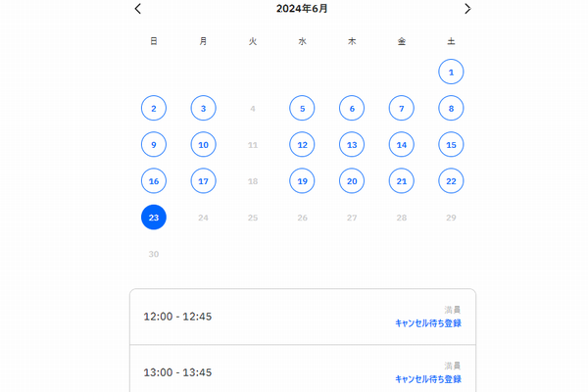Choose June 22 on the calendar
Screen dimensions: 588x392
coord(451,181)
